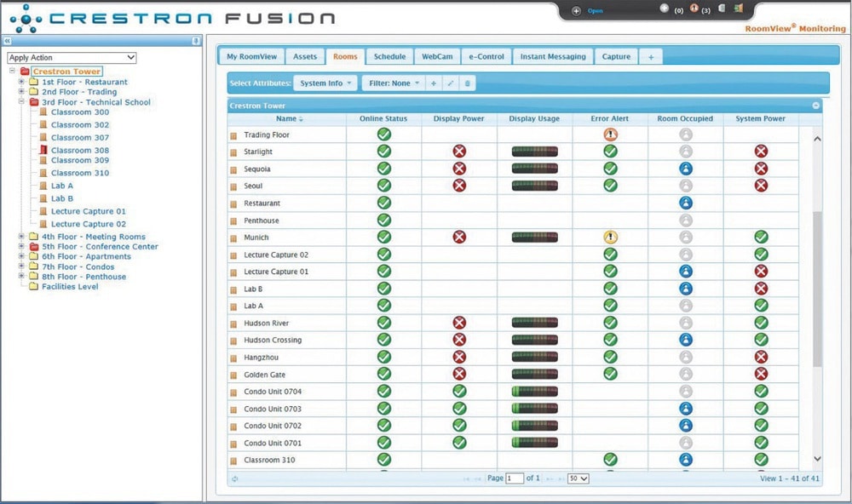Click the Display Power red X for Starlight
The image size is (852, 504).
click(459, 152)
